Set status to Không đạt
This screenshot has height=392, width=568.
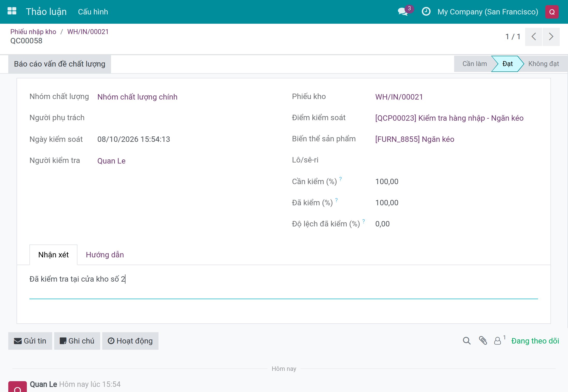point(543,64)
